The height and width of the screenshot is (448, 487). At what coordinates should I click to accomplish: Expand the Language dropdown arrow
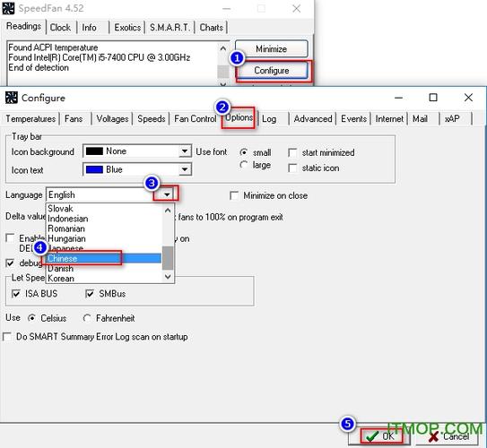click(x=167, y=194)
